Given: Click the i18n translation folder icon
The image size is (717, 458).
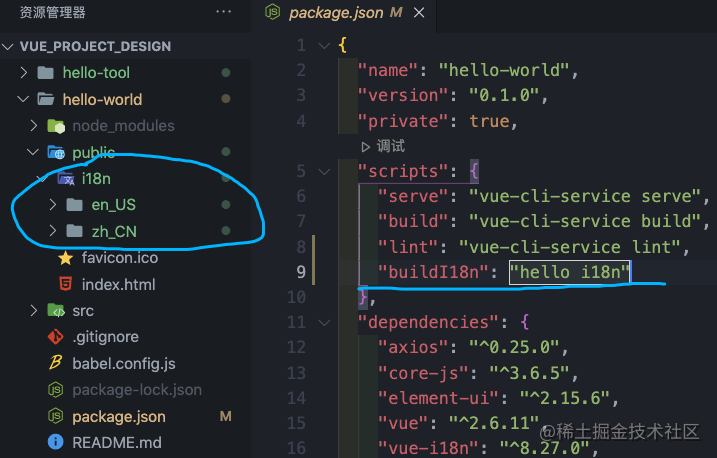Looking at the screenshot, I should [x=65, y=179].
